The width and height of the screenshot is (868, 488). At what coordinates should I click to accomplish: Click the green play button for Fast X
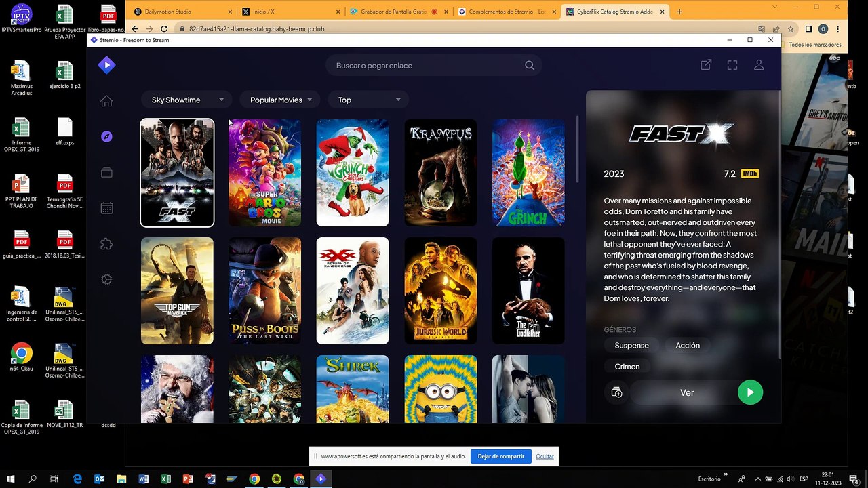coord(750,392)
